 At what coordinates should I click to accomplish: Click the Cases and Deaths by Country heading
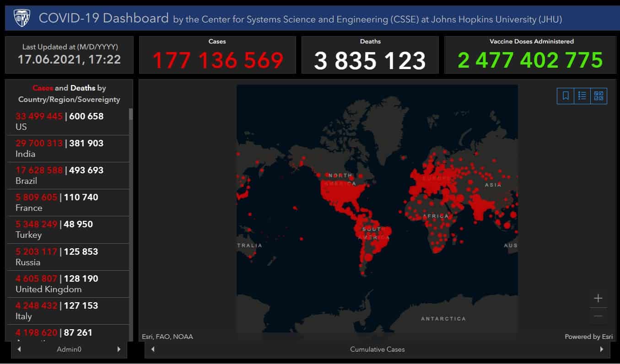tap(69, 93)
